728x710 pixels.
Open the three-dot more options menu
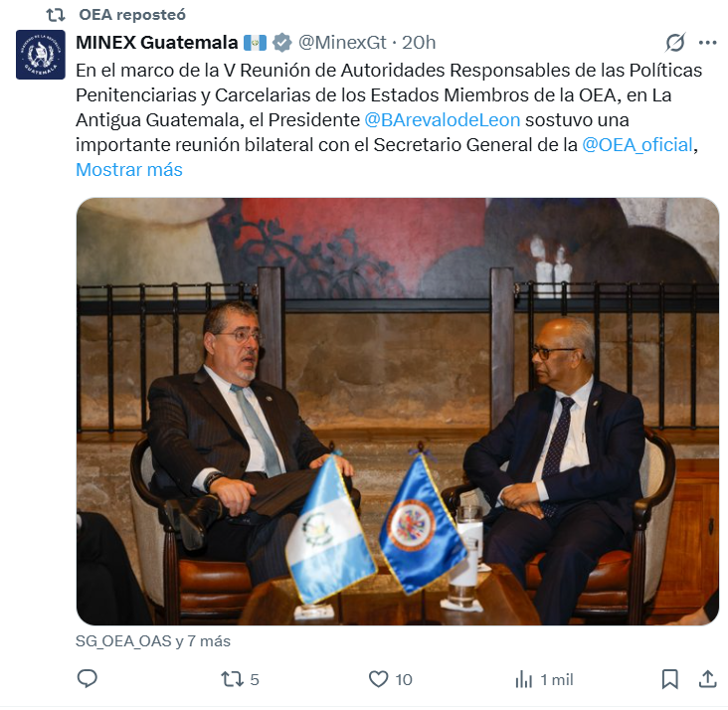pos(707,43)
